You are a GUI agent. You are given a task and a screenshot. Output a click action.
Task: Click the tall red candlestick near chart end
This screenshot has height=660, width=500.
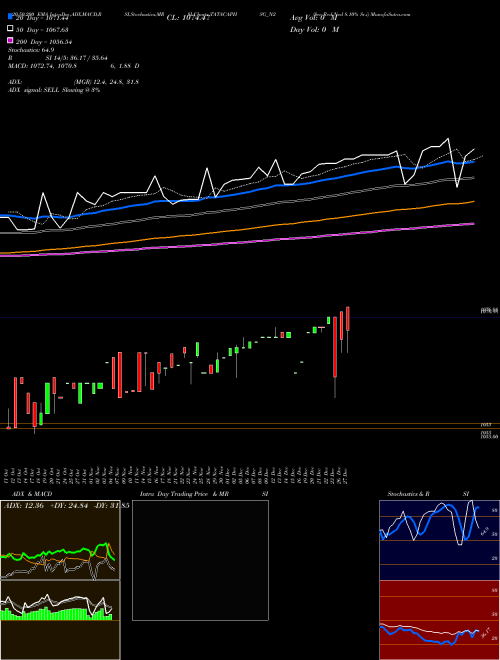point(335,347)
